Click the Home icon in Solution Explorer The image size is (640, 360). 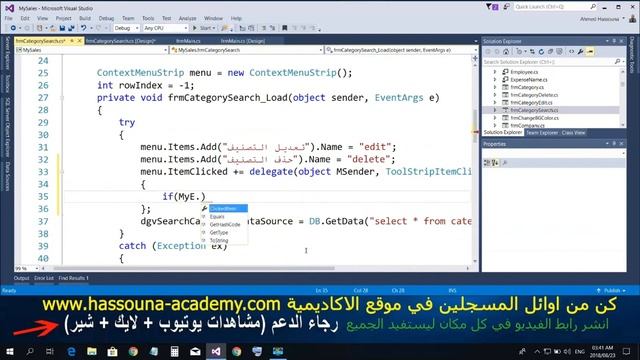(x=506, y=51)
